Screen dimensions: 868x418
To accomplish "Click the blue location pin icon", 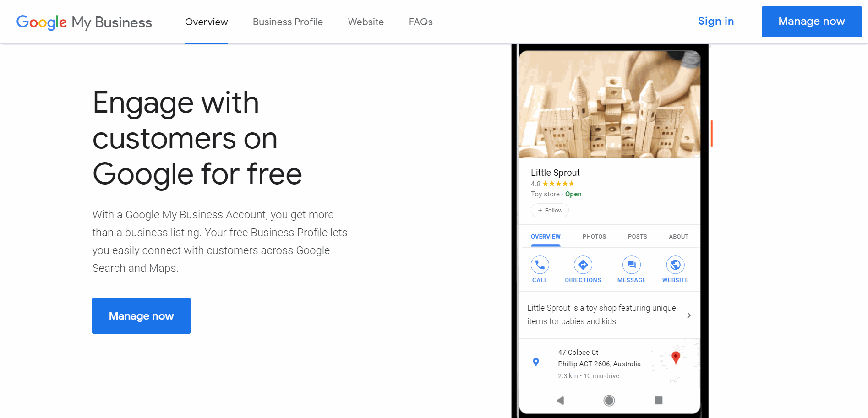I will pos(536,362).
